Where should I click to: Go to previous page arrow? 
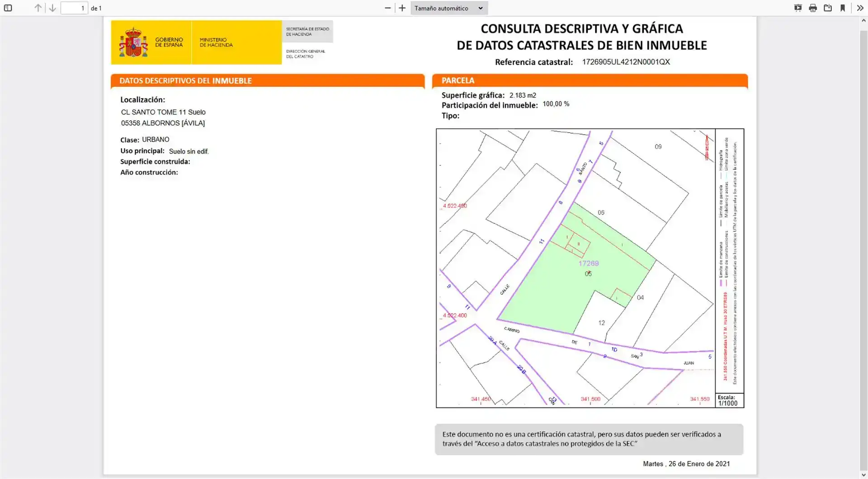point(38,8)
